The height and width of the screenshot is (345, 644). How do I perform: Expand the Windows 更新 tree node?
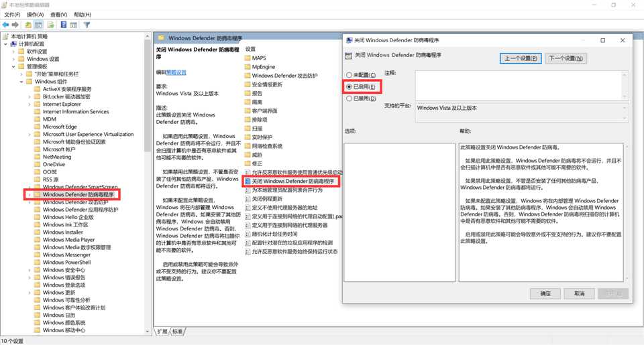point(29,293)
